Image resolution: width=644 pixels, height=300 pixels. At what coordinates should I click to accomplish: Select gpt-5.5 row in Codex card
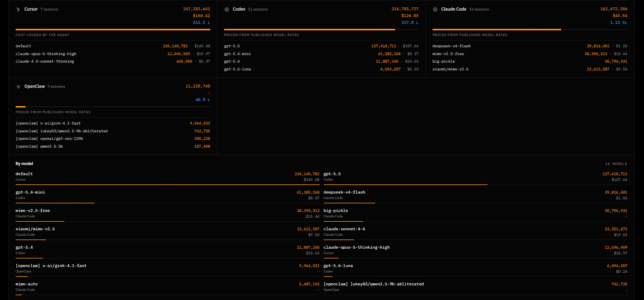[x=321, y=46]
